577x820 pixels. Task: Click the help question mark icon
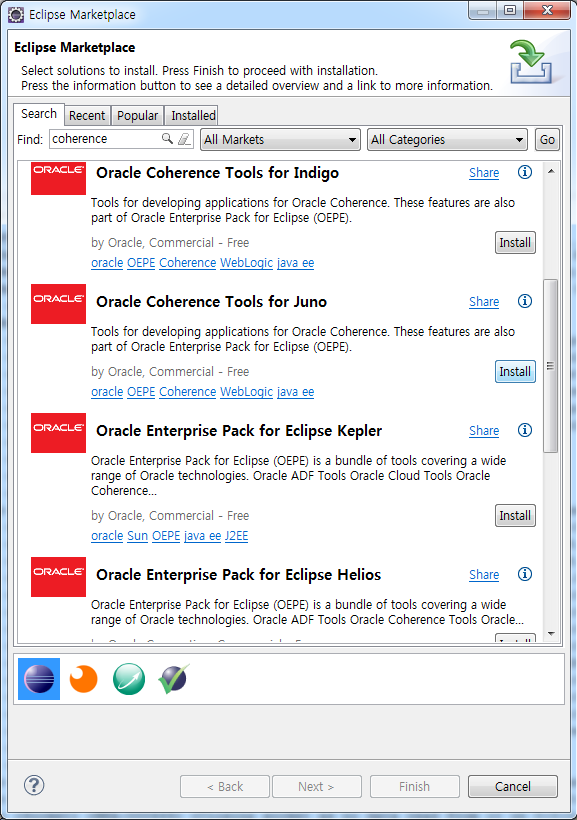34,785
